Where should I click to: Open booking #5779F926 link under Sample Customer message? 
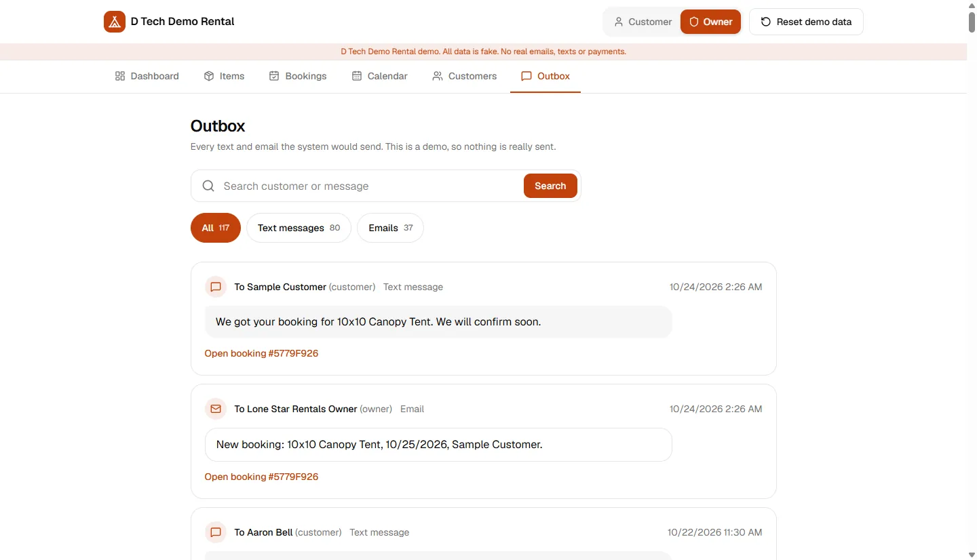coord(261,353)
